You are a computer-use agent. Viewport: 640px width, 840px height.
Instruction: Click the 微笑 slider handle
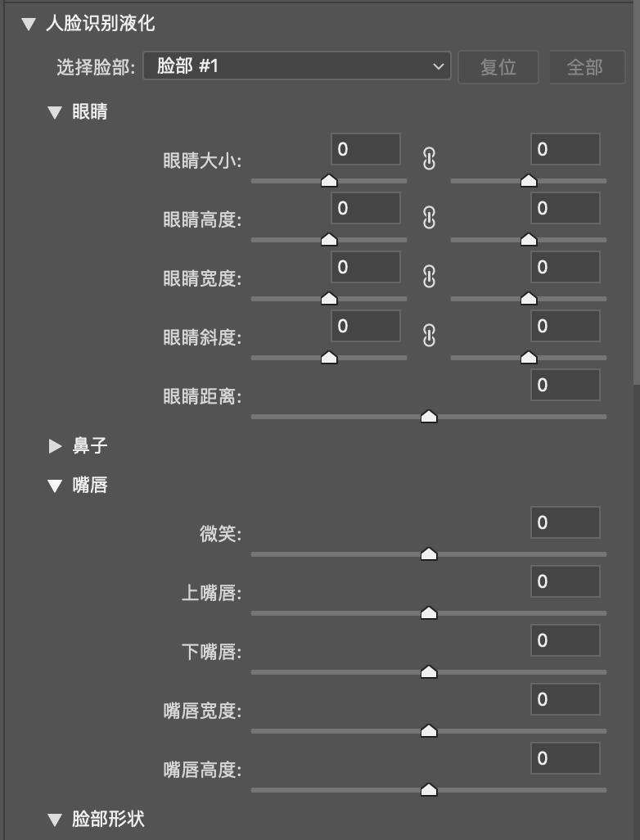[x=429, y=553]
